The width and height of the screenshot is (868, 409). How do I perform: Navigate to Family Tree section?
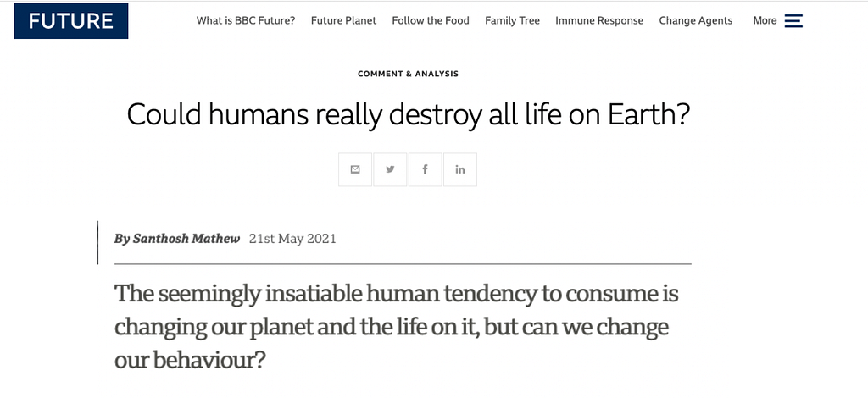click(512, 21)
